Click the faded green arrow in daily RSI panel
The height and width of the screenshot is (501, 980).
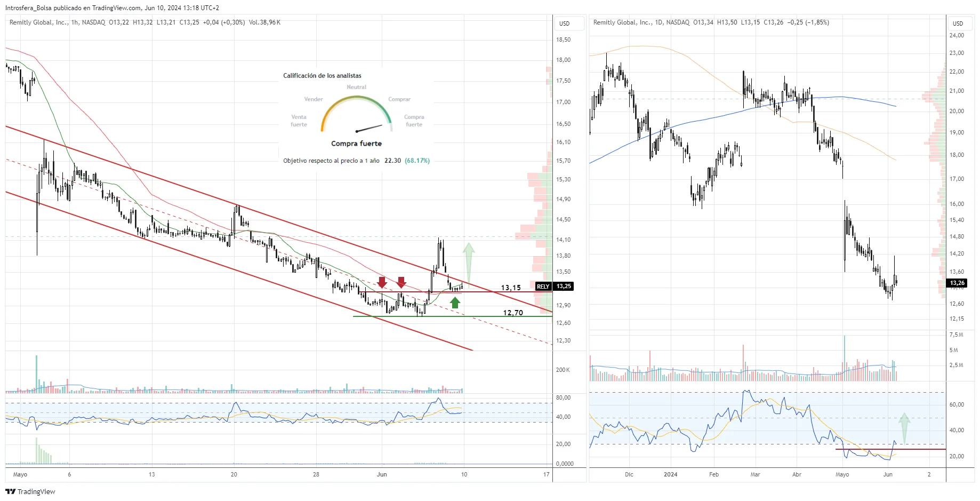click(904, 428)
